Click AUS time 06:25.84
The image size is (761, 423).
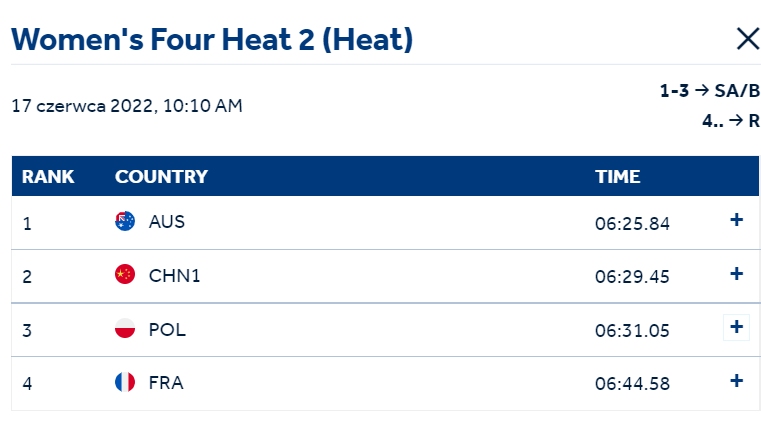click(632, 224)
